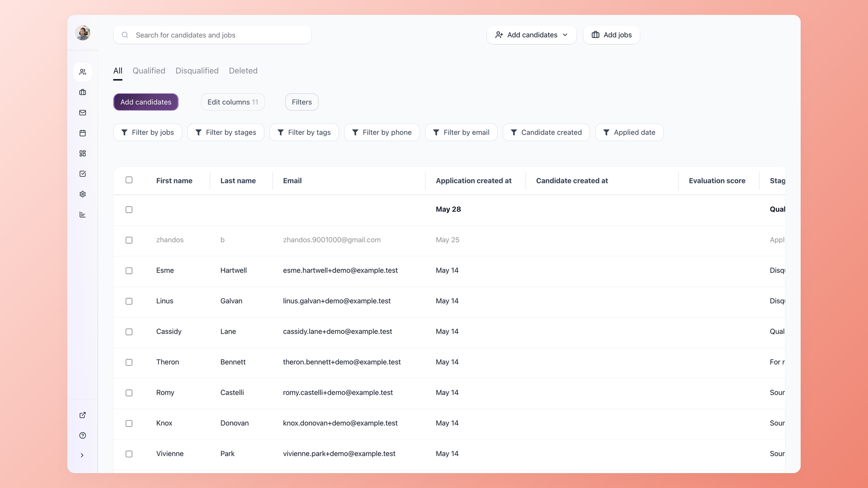Click the Email column header

pyautogui.click(x=292, y=181)
